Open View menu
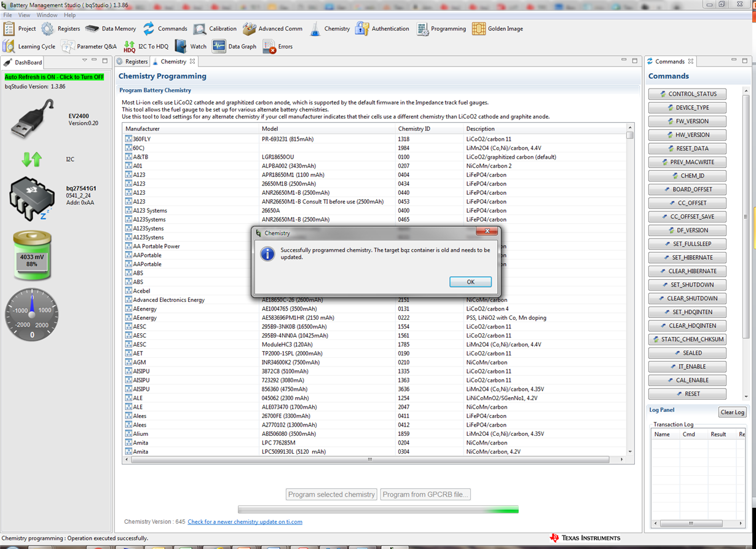The height and width of the screenshot is (549, 756). pos(24,15)
